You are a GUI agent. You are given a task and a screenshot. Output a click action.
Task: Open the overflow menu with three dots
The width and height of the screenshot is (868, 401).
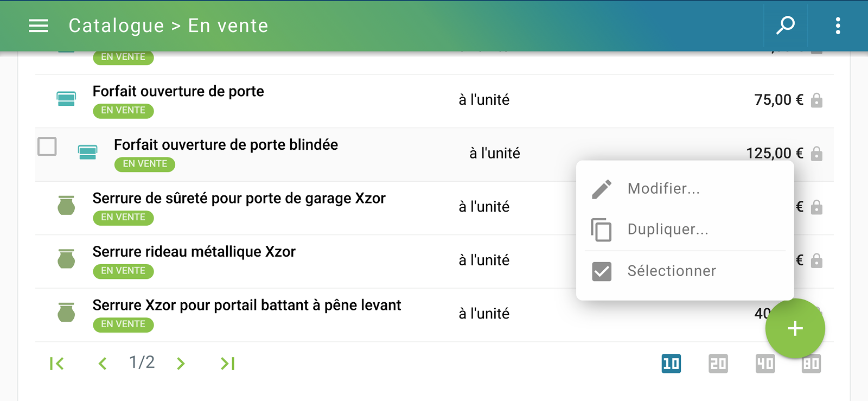coord(838,26)
